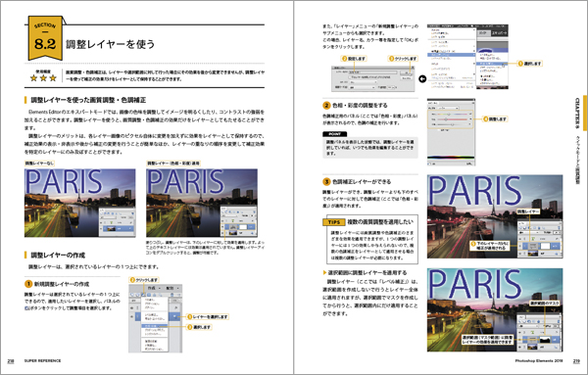The image size is (588, 375).
Task: Click OK in the New Layer dialog
Action: 406,73
